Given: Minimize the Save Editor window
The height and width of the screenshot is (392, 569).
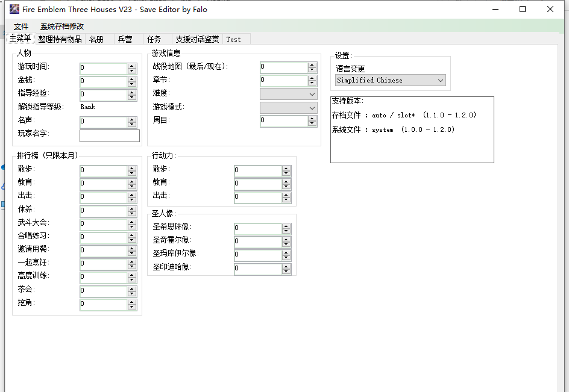Looking at the screenshot, I should point(495,10).
